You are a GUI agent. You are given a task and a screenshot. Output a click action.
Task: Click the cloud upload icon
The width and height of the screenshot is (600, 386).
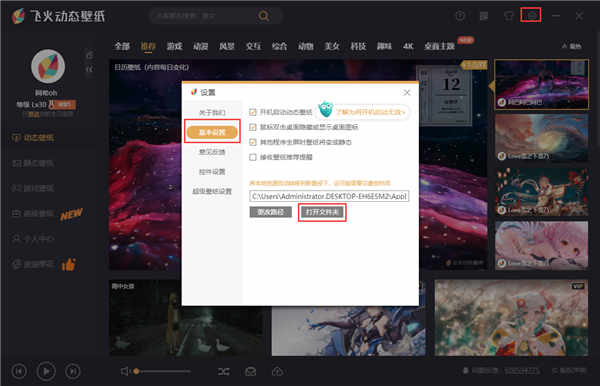tap(277, 371)
